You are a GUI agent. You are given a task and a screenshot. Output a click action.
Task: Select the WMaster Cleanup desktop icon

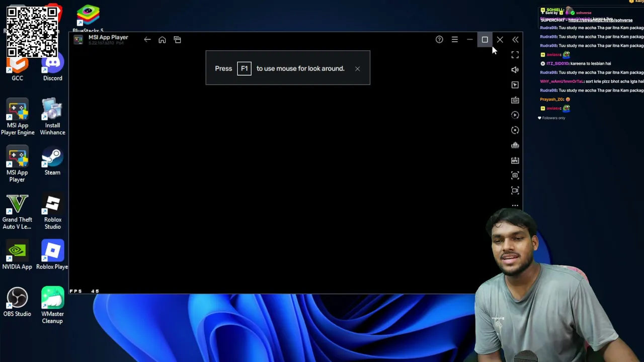tap(52, 306)
